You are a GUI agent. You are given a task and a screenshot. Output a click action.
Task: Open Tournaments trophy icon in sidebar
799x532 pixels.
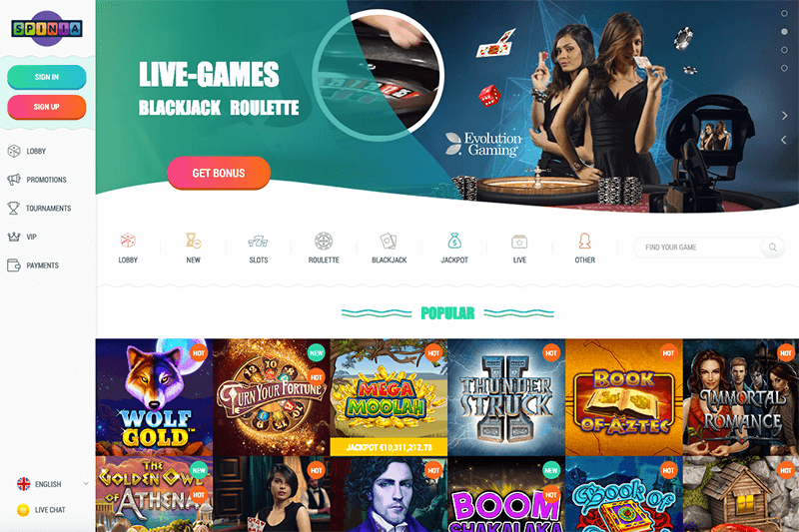click(x=14, y=208)
